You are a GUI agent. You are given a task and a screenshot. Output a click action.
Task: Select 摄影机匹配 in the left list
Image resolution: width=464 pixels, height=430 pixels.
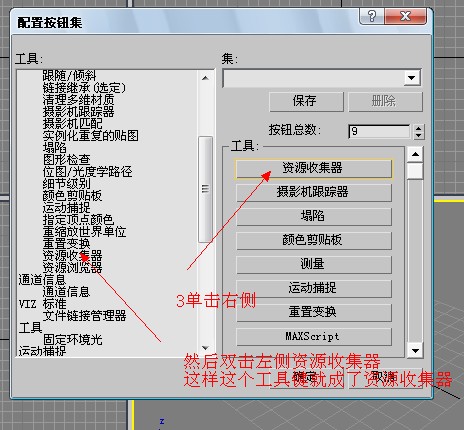tap(72, 123)
